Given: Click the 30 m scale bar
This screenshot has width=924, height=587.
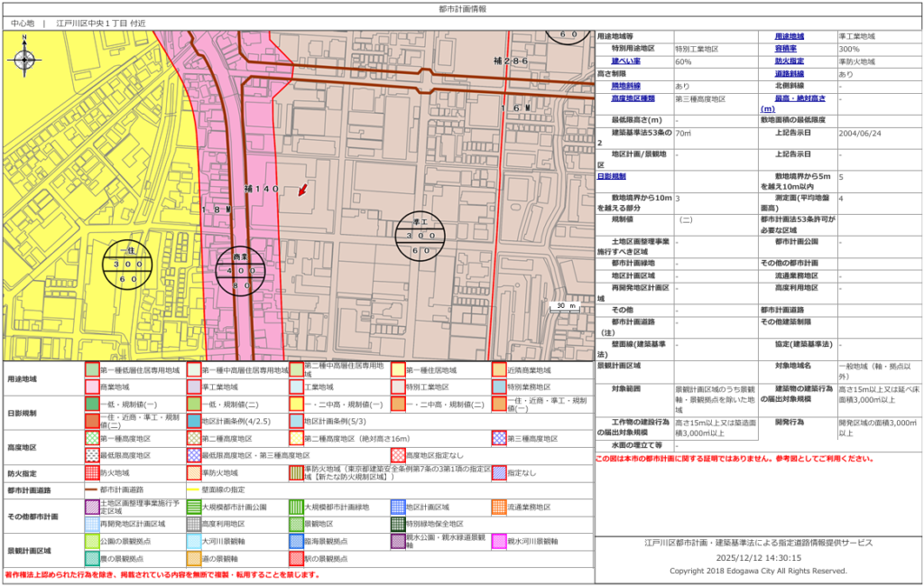Looking at the screenshot, I should (x=566, y=308).
